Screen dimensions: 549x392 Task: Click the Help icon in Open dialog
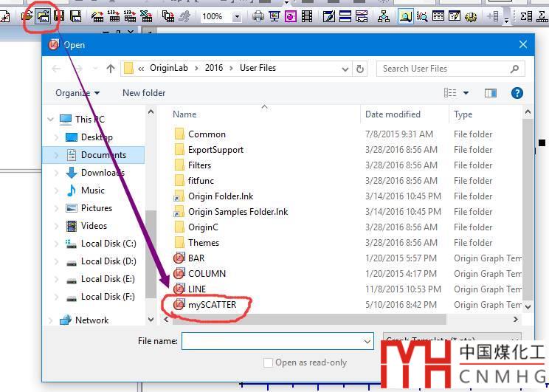click(x=517, y=93)
